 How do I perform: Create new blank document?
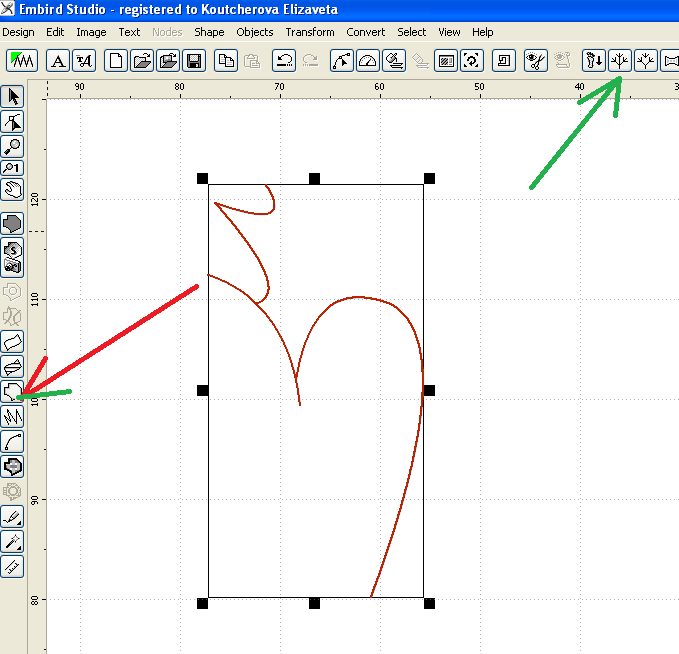[118, 61]
